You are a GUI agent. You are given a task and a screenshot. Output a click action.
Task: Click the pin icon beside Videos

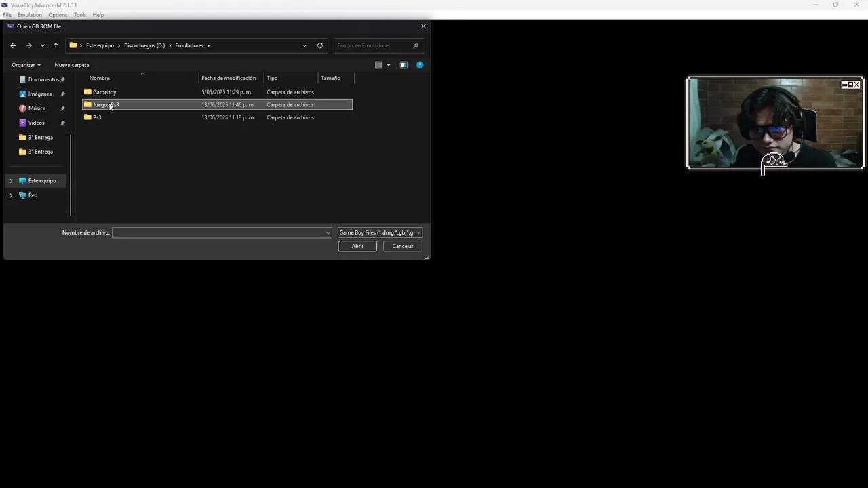coord(63,123)
